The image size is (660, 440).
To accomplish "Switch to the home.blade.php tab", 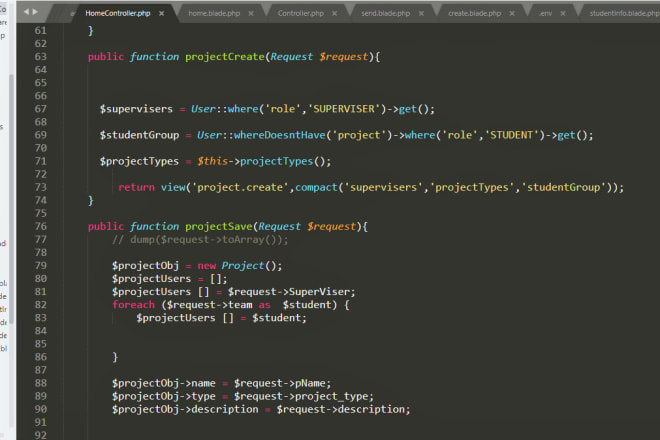I will coord(214,13).
